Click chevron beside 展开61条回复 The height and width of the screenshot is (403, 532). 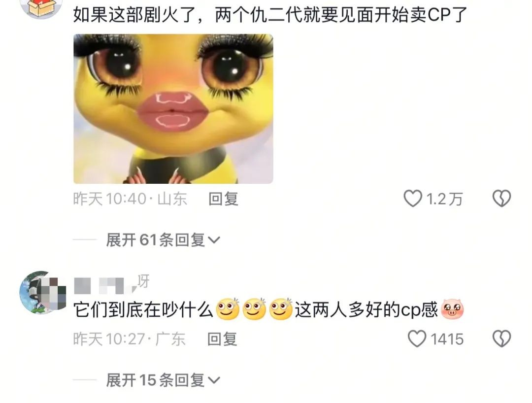(x=214, y=240)
